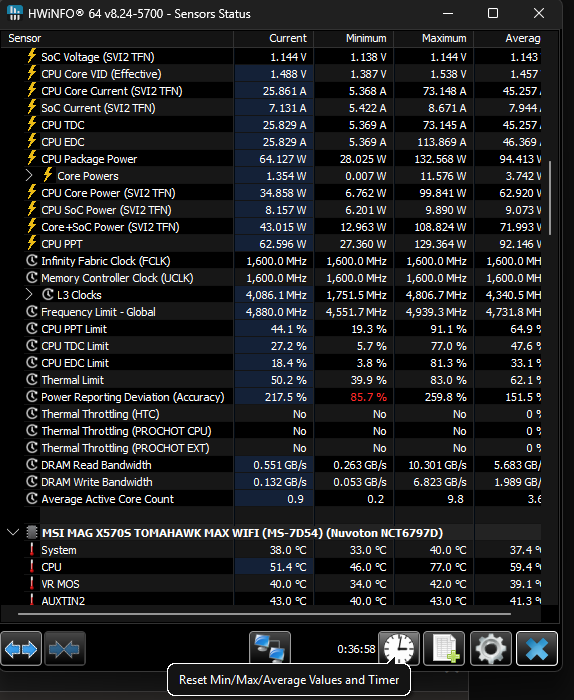Click clock icon beside Thermal Limit

click(32, 379)
